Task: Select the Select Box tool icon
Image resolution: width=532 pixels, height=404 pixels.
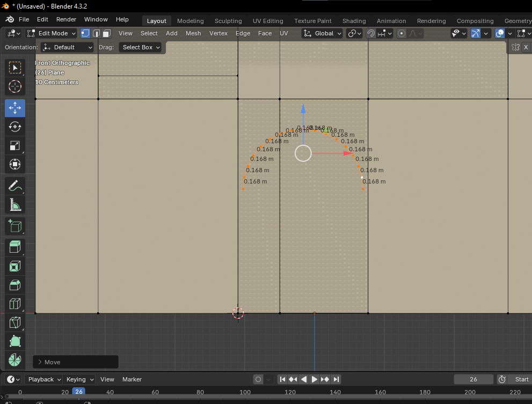Action: pyautogui.click(x=15, y=68)
